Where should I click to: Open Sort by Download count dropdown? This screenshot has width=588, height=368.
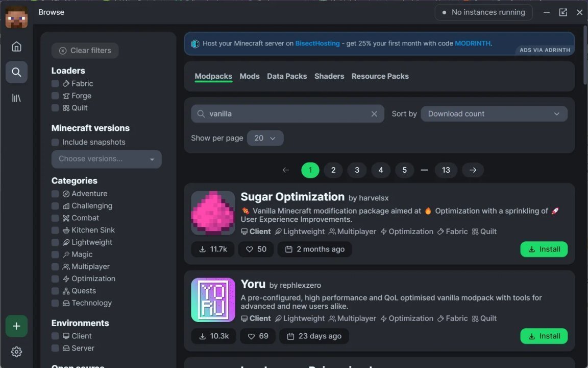click(494, 114)
